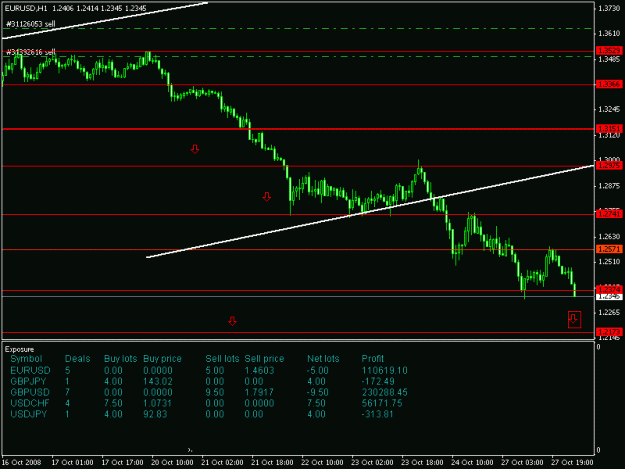Click the GBPJPY buy price 143.02

pyautogui.click(x=158, y=381)
